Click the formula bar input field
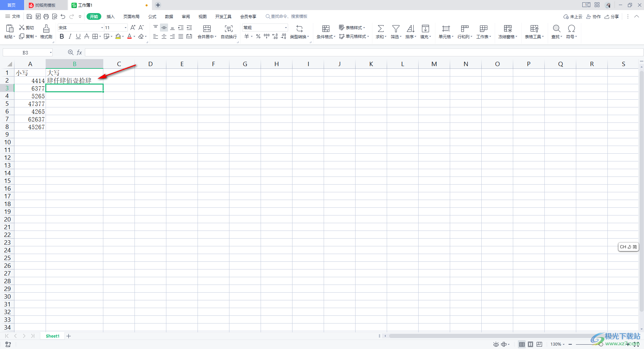This screenshot has width=644, height=349. (x=364, y=52)
